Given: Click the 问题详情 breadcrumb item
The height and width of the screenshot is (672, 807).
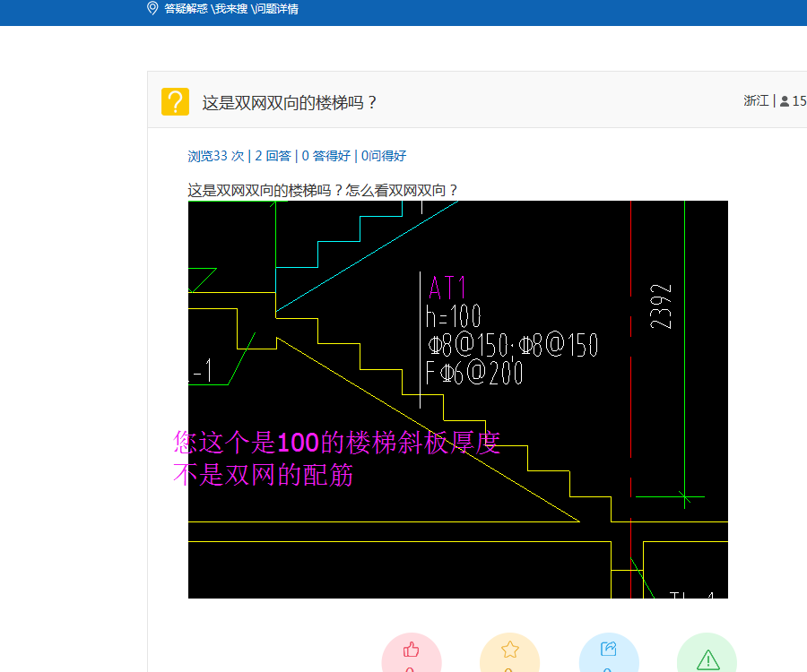Looking at the screenshot, I should [x=276, y=9].
